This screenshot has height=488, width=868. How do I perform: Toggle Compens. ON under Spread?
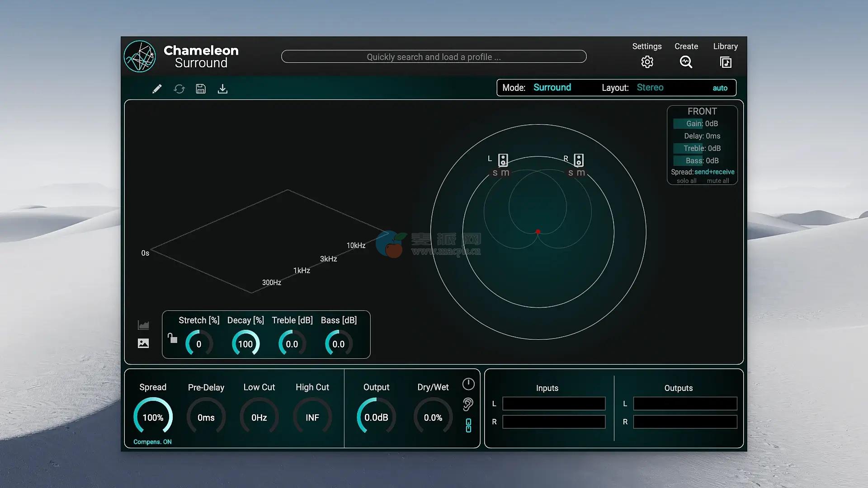point(152,442)
